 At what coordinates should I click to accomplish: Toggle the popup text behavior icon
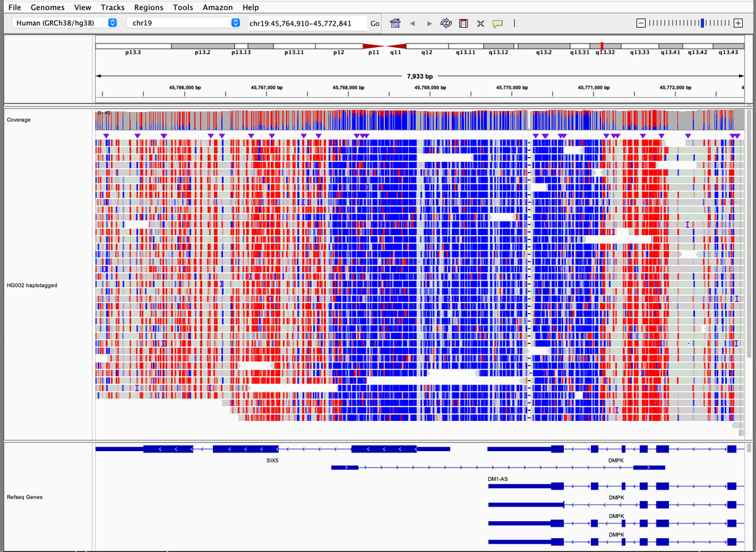pyautogui.click(x=498, y=24)
